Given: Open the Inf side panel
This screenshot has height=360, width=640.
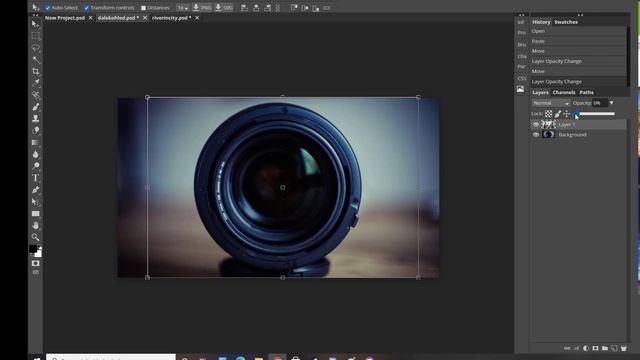Looking at the screenshot, I should [x=521, y=22].
